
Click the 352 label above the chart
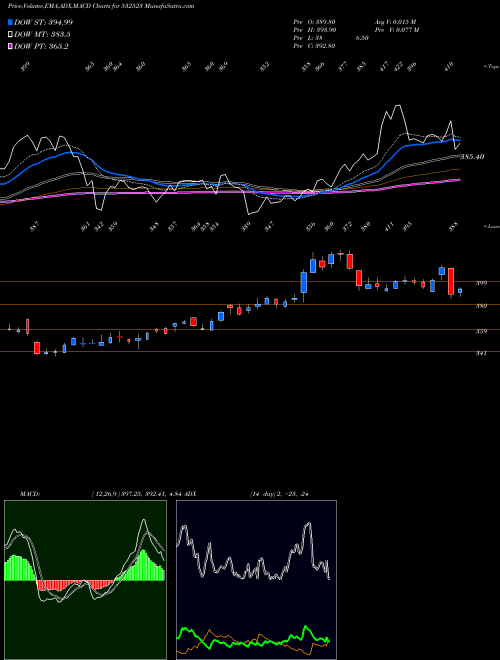click(265, 66)
